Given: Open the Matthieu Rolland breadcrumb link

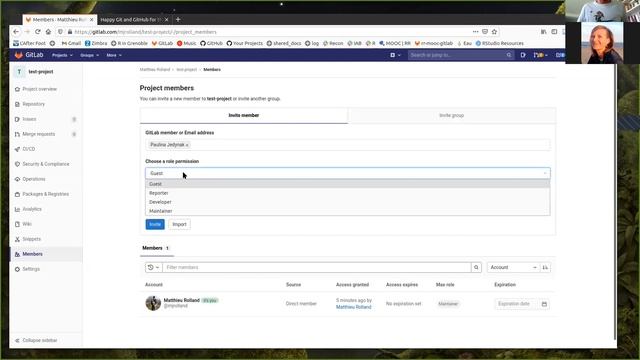Looking at the screenshot, I should (155, 70).
